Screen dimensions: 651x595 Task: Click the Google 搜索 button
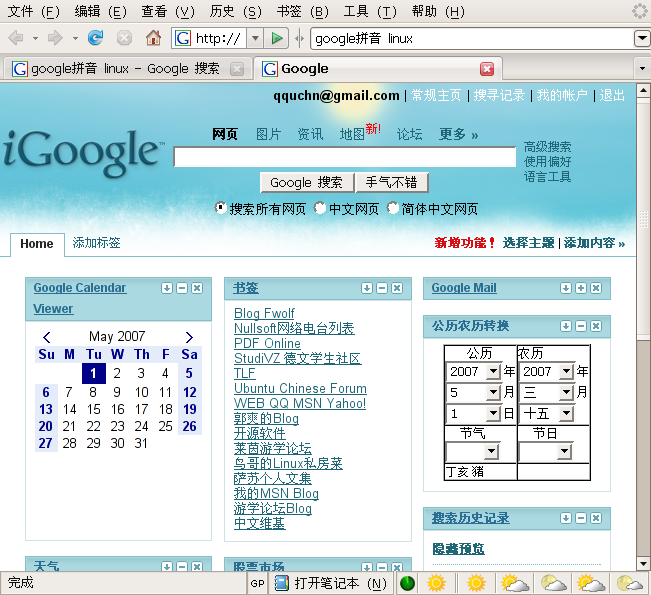tap(306, 183)
